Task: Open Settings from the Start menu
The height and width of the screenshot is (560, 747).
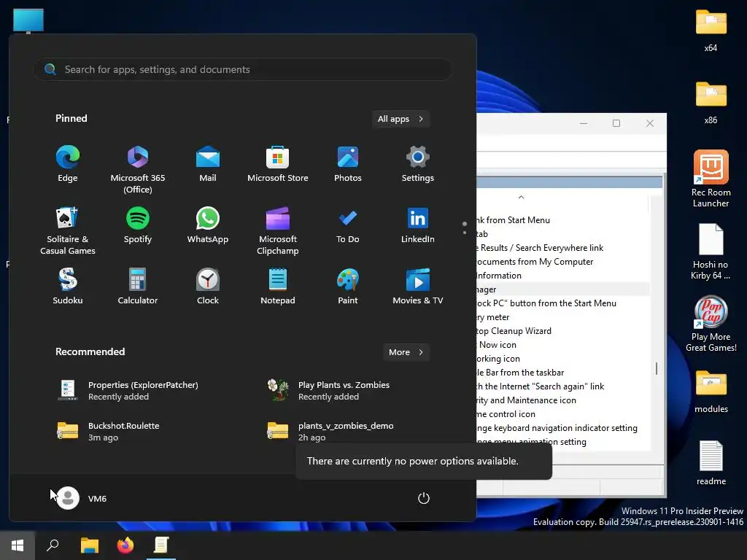Action: (x=418, y=164)
